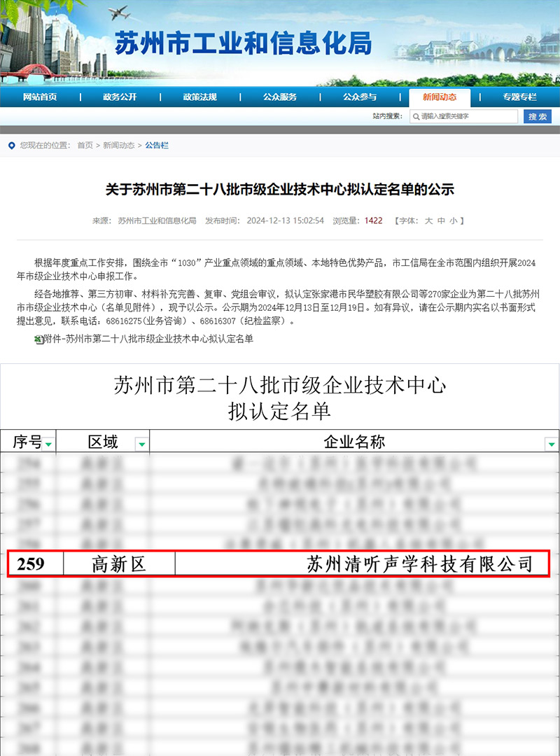Select the 网站首页 navigation item
The image size is (560, 756).
tap(40, 98)
